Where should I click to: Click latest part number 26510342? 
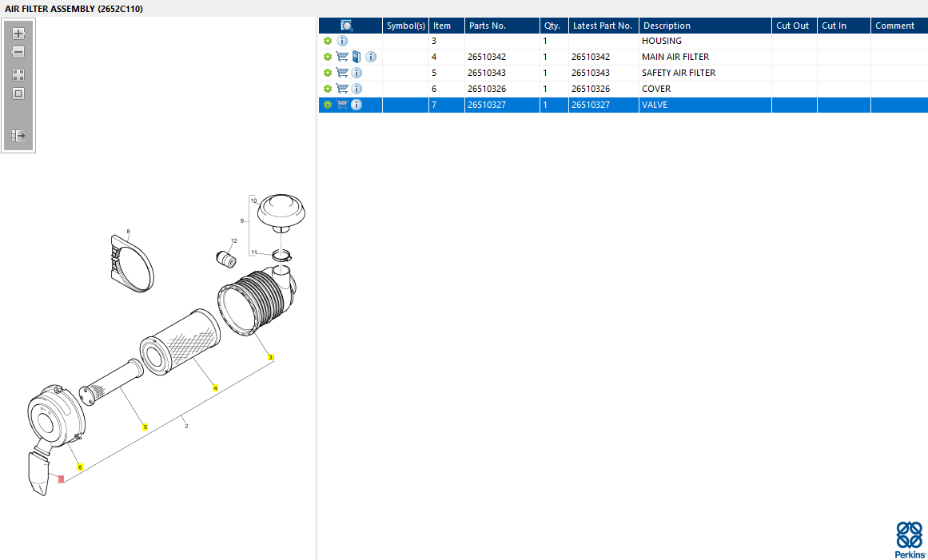point(603,57)
